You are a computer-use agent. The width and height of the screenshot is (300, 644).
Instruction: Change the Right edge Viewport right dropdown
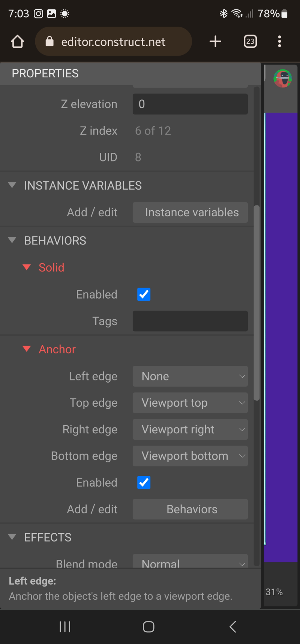pos(190,430)
